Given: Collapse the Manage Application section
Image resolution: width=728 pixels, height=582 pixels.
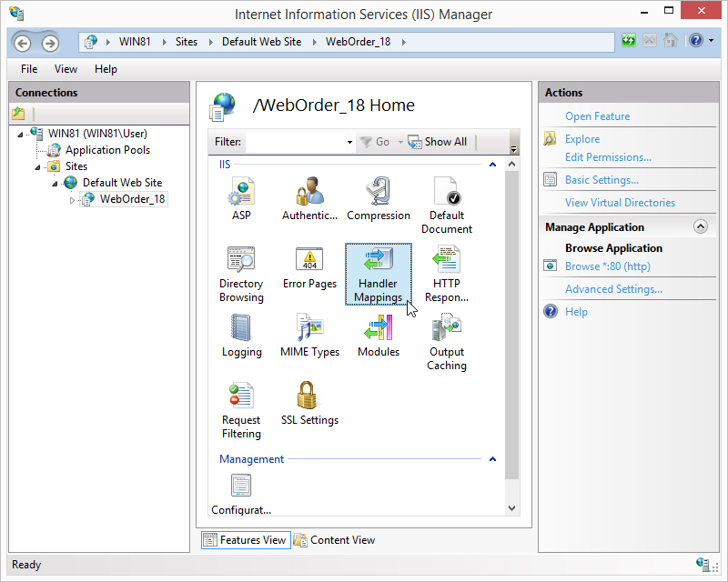Looking at the screenshot, I should tap(700, 226).
